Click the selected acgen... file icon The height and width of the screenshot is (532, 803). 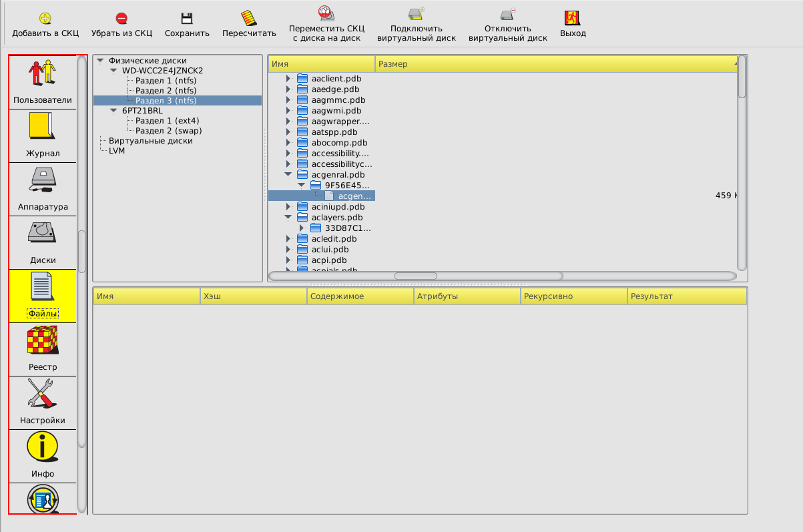point(329,196)
